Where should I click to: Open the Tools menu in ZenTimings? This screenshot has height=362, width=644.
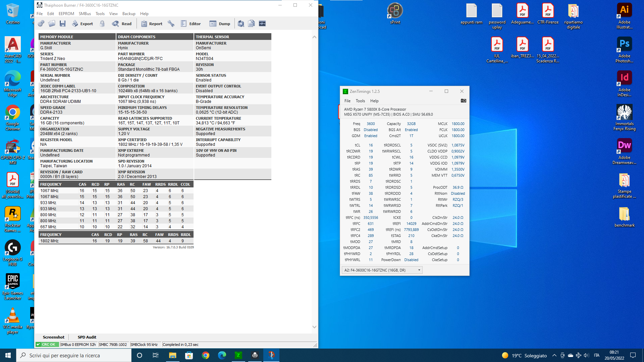pyautogui.click(x=360, y=101)
